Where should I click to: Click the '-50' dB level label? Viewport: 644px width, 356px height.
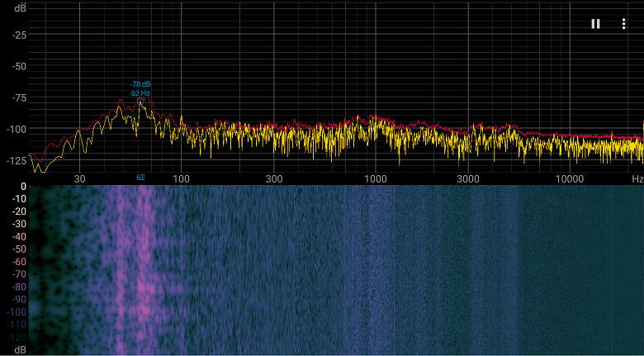19,67
